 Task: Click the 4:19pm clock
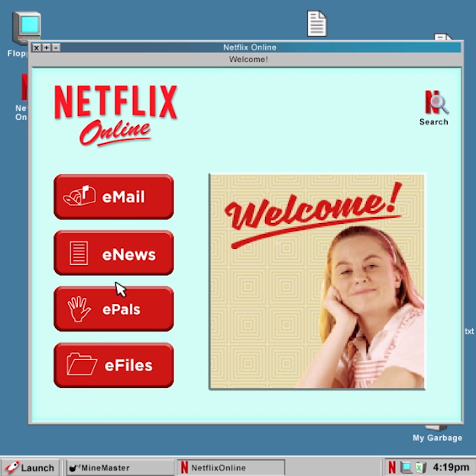[x=451, y=467]
